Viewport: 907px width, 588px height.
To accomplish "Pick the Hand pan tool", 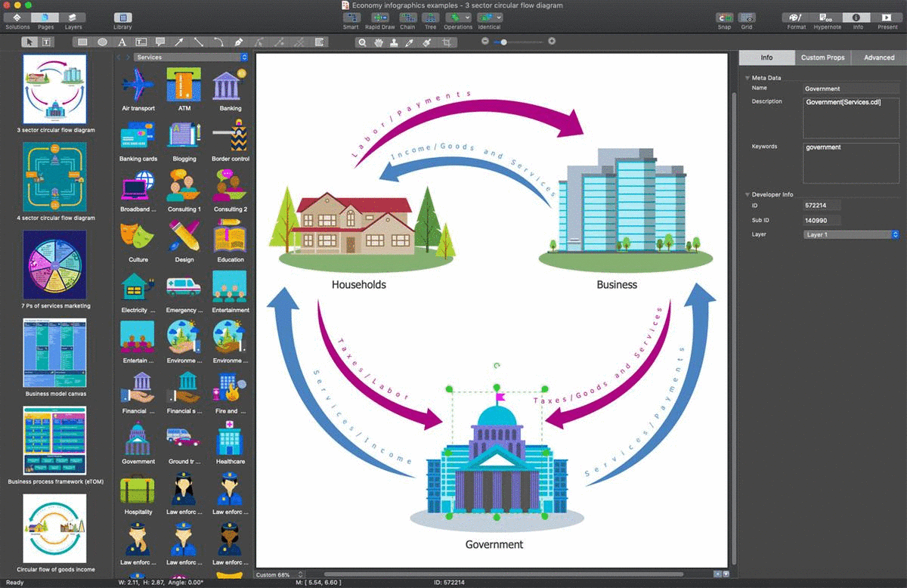I will [378, 42].
